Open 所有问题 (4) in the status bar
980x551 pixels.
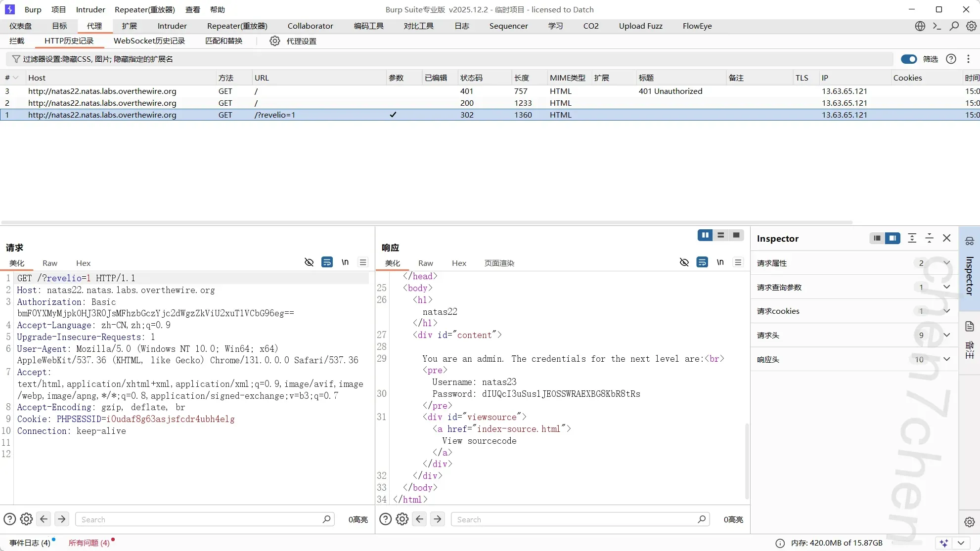point(89,543)
